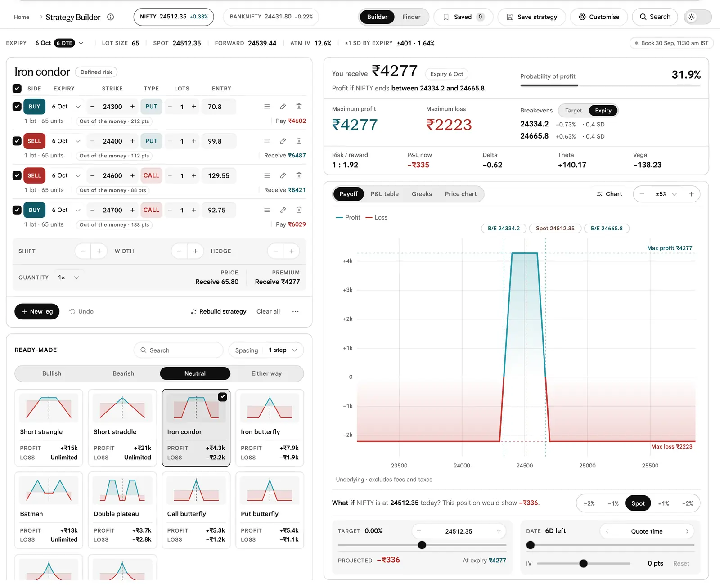The image size is (720, 588).
Task: Open the ±5% range dropdown
Action: click(666, 194)
